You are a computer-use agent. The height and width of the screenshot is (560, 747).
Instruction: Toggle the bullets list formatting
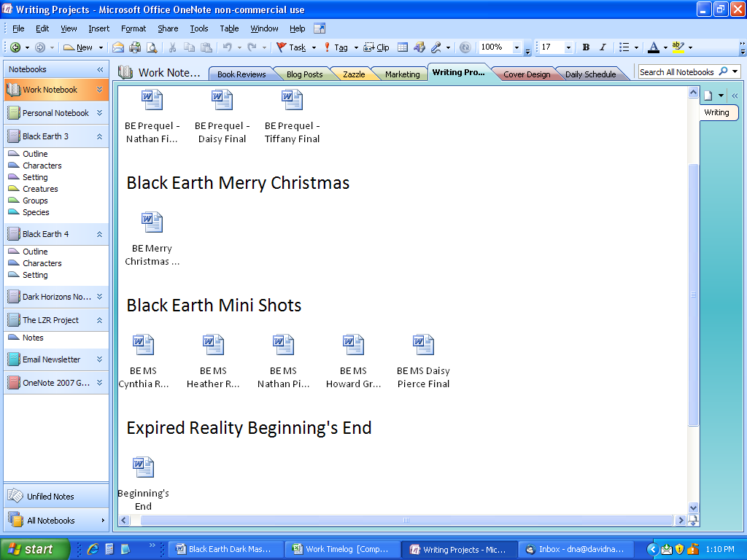tap(626, 47)
